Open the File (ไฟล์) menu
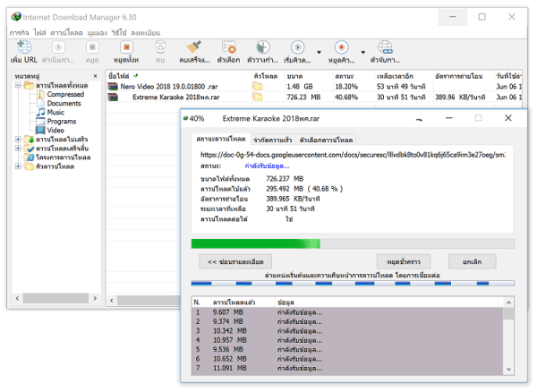Screen dimensions: 537x392 (x=39, y=33)
